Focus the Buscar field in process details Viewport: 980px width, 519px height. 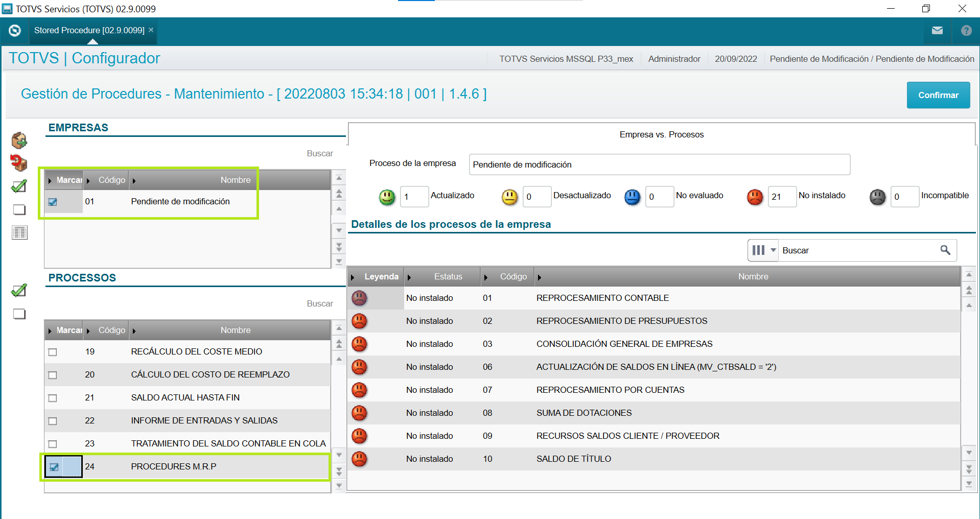(858, 250)
